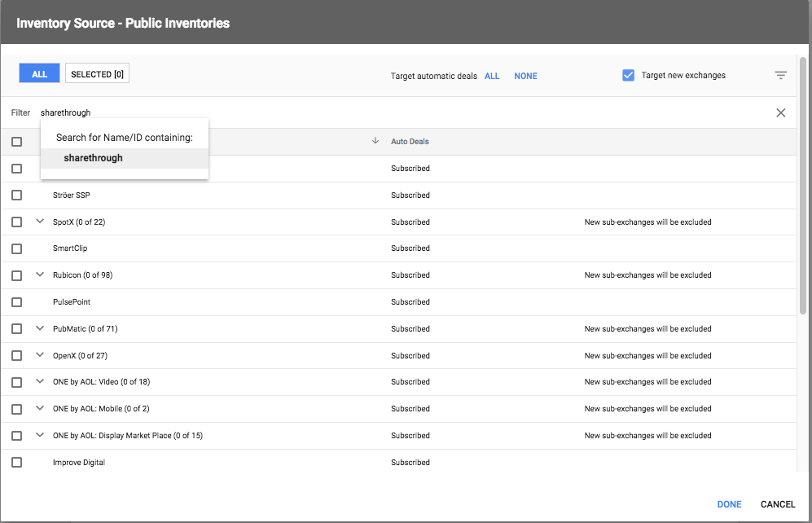Image resolution: width=812 pixels, height=523 pixels.
Task: Set Target automatic deals to NONE
Action: pos(525,76)
